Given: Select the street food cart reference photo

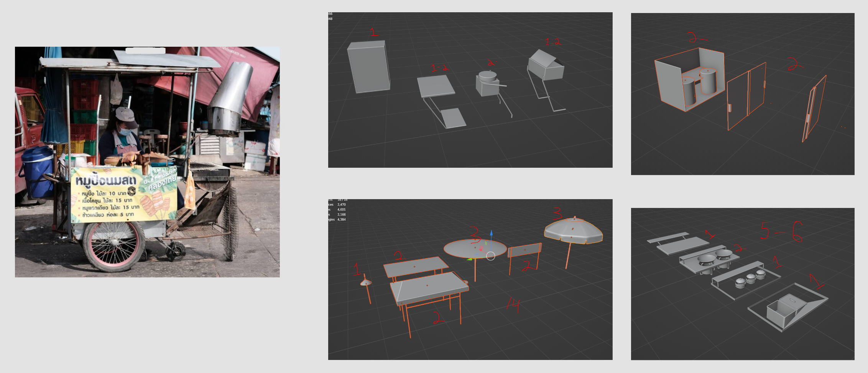Looking at the screenshot, I should (x=147, y=162).
